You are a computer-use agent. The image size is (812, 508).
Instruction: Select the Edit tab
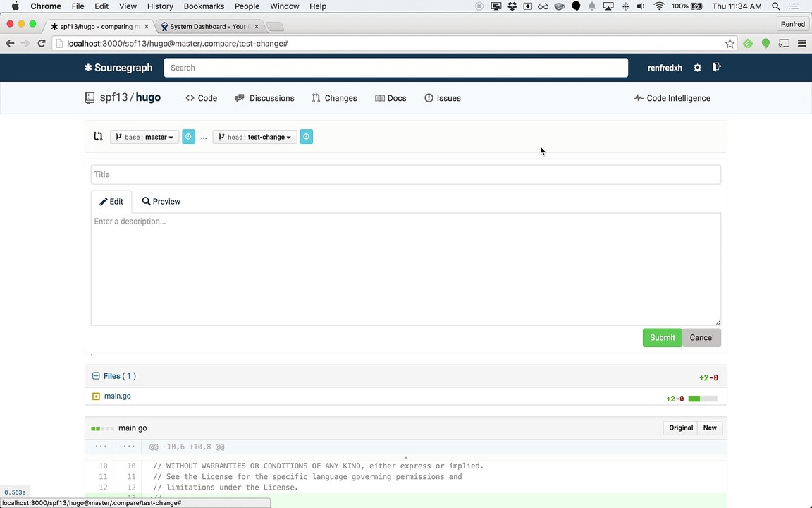(111, 202)
